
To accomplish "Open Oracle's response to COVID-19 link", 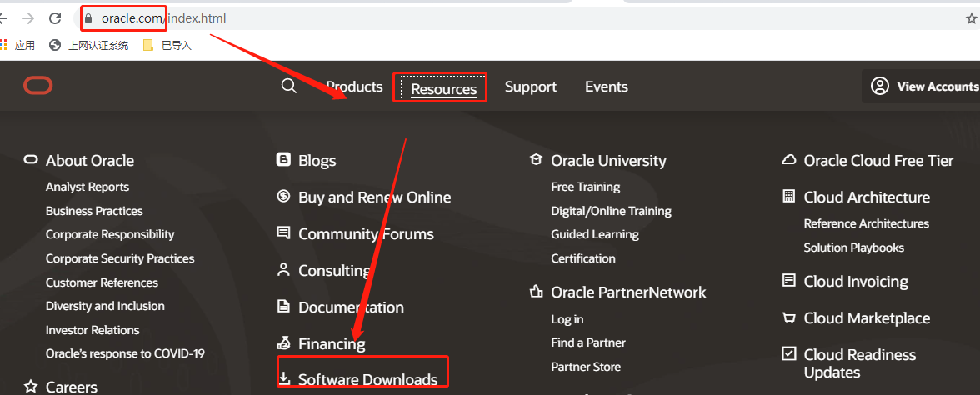I will click(125, 353).
